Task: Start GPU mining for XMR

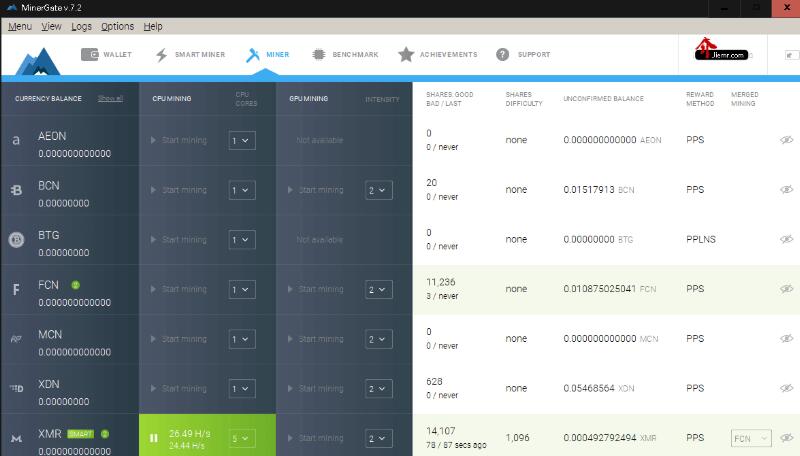Action: tap(315, 438)
